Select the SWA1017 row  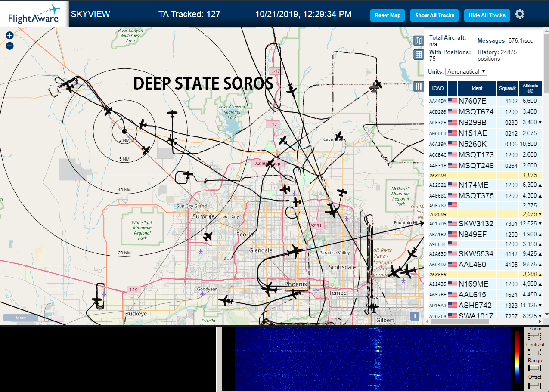(x=486, y=315)
